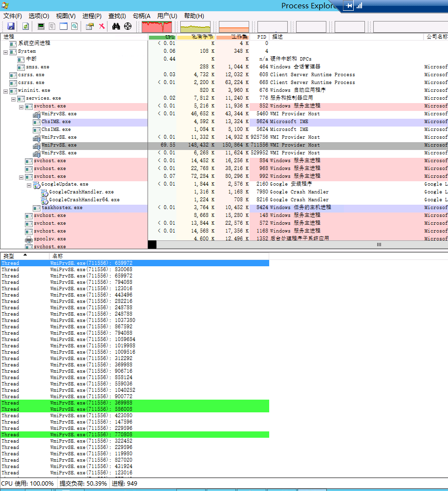
Task: Select thread 1040252 row
Action: pyautogui.click(x=135, y=390)
